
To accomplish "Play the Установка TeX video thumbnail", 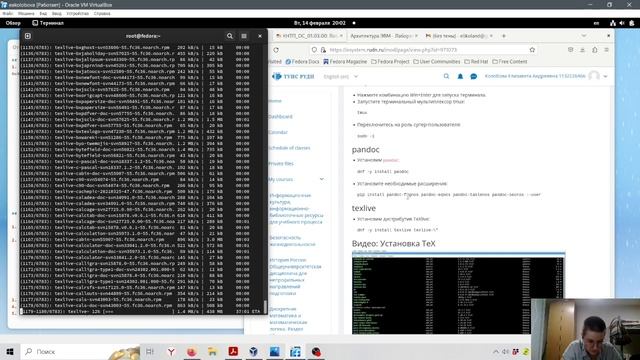I will tap(458, 293).
